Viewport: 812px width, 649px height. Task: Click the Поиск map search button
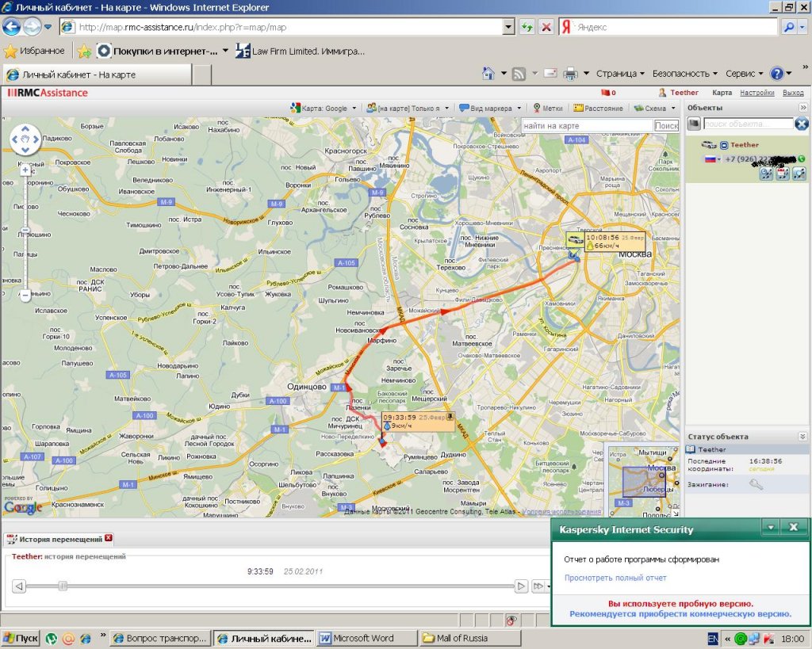666,126
